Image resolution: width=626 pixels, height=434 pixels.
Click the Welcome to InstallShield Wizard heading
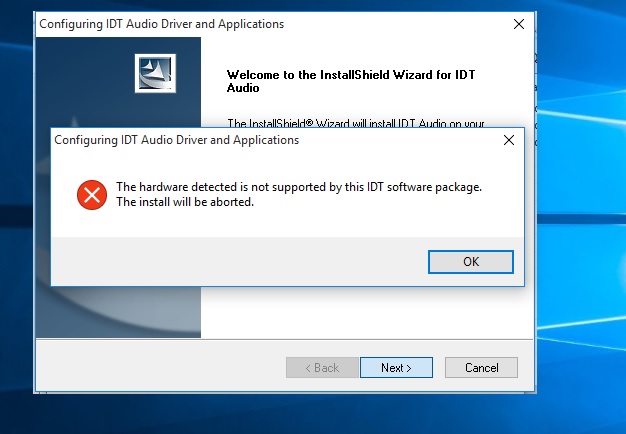(x=351, y=81)
